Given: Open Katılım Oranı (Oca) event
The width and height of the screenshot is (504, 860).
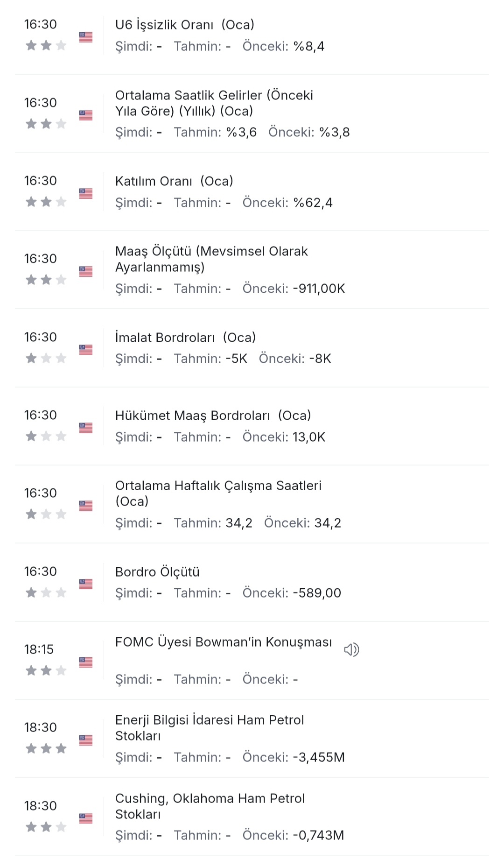Looking at the screenshot, I should click(174, 181).
